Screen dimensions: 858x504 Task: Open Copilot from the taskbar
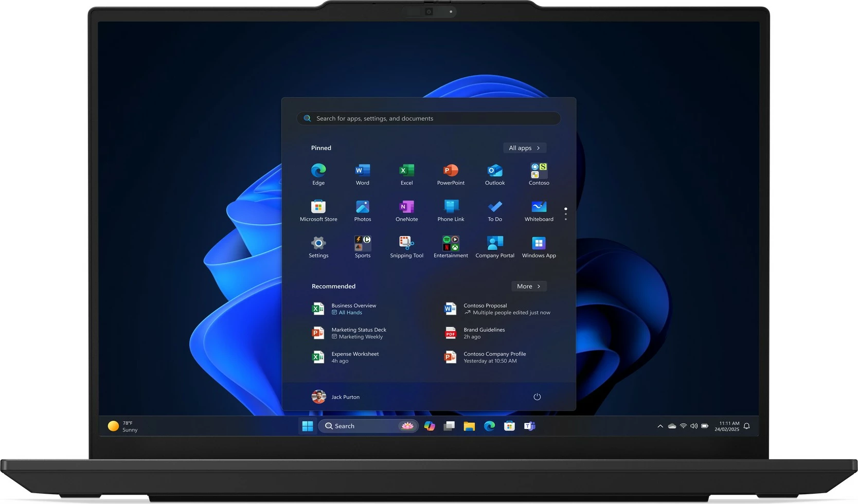[430, 426]
